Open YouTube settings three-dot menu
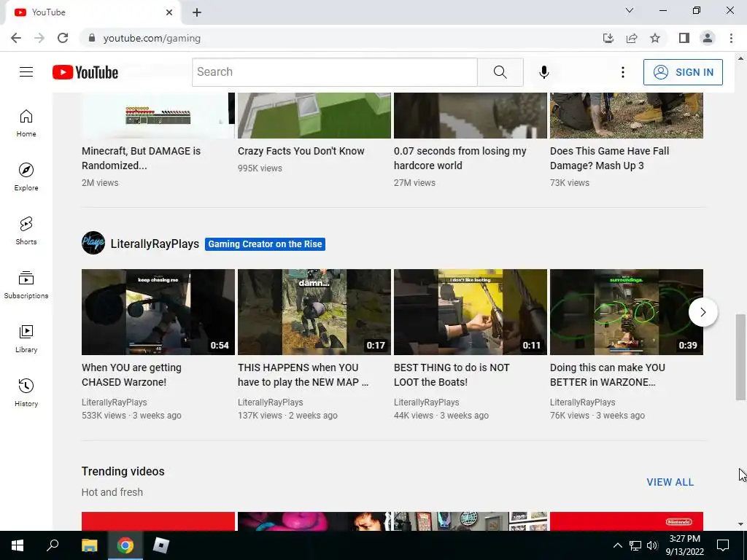Viewport: 747px width, 560px height. [x=623, y=72]
